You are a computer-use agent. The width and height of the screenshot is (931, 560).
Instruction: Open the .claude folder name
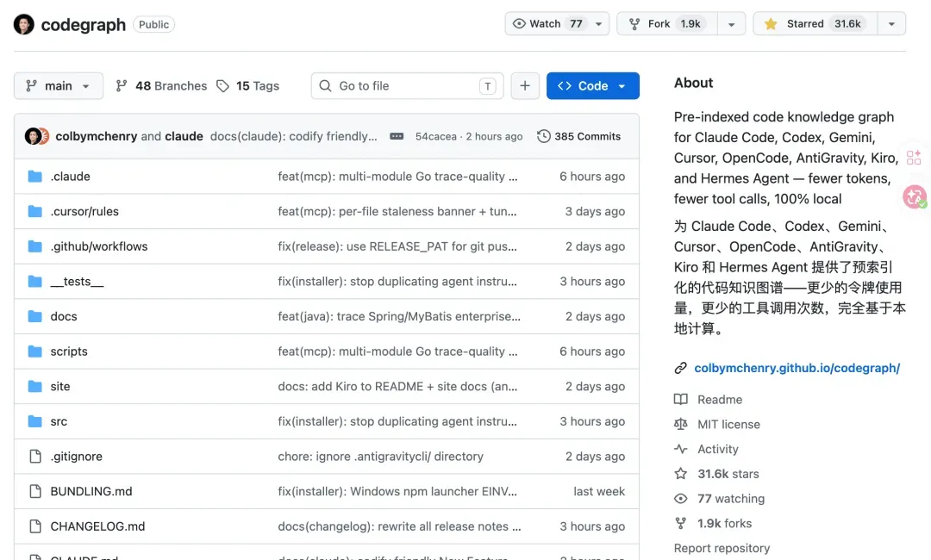coord(70,177)
